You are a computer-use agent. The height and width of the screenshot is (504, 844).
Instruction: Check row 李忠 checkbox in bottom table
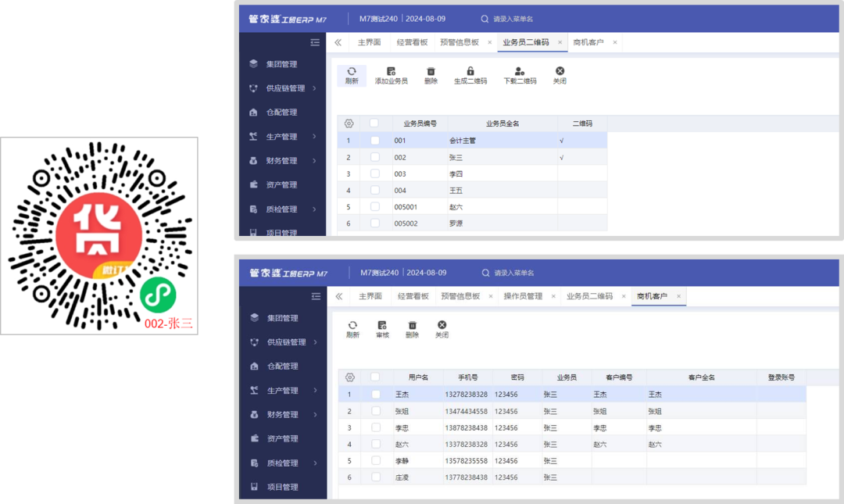click(376, 427)
